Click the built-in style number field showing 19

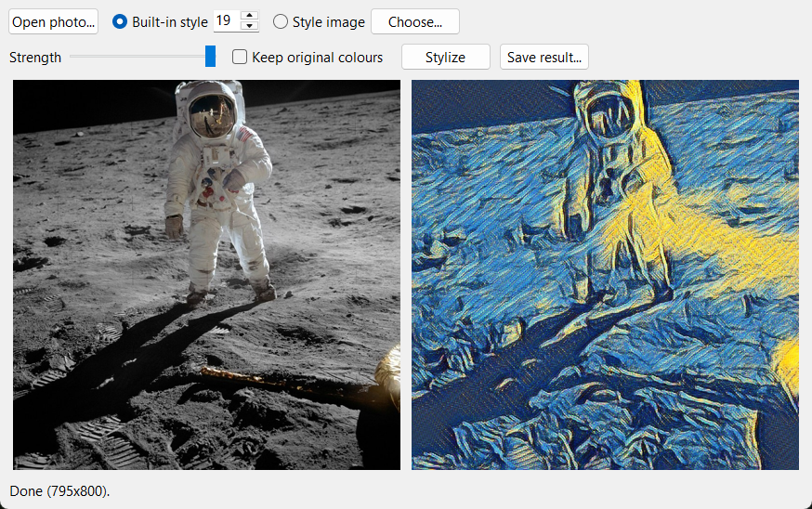coord(227,21)
